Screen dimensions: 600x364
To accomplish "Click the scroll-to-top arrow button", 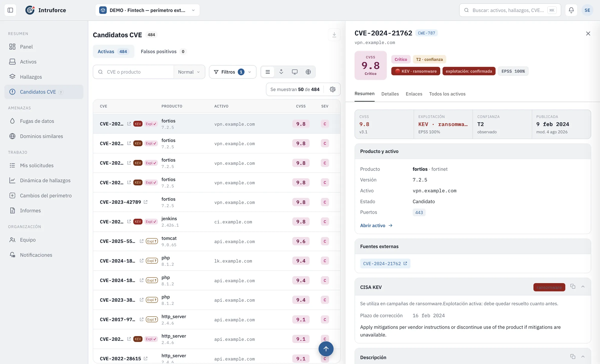I will click(x=326, y=349).
